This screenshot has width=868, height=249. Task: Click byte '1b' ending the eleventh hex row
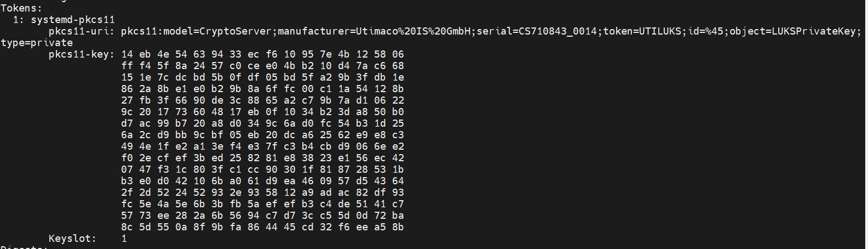click(398, 169)
